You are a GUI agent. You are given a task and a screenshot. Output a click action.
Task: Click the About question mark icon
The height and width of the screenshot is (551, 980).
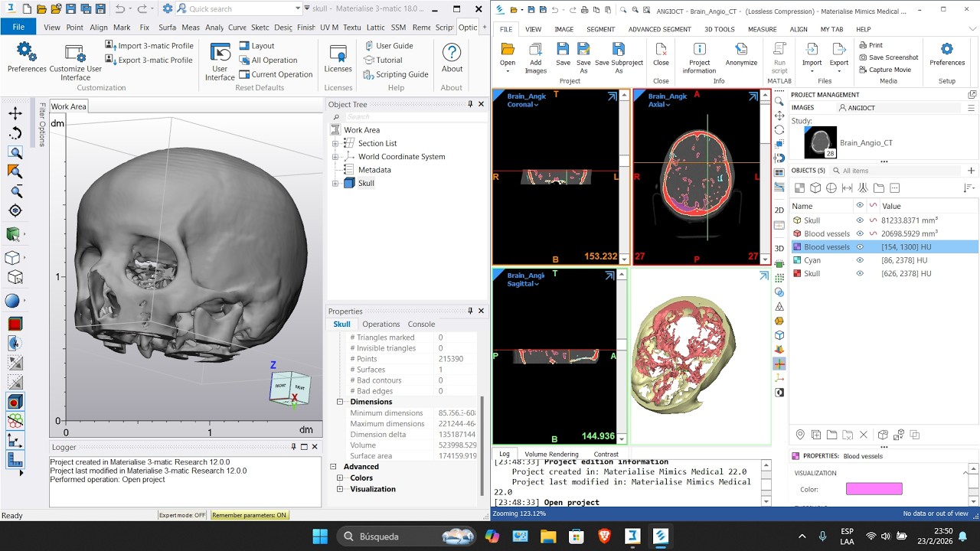[x=452, y=52]
